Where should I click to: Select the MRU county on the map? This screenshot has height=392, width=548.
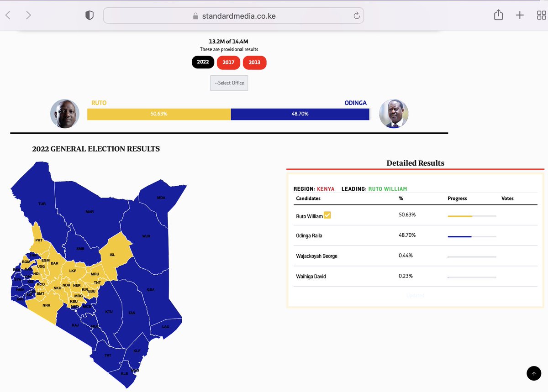pyautogui.click(x=95, y=274)
